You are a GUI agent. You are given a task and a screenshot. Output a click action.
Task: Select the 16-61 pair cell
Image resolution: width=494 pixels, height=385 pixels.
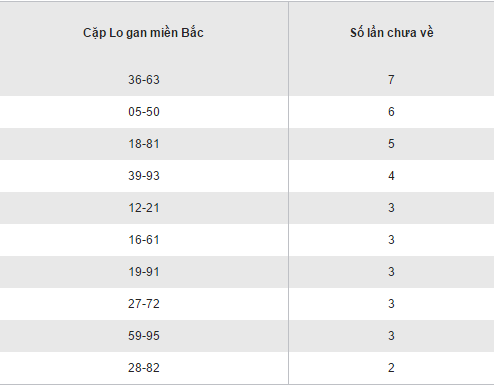144,240
